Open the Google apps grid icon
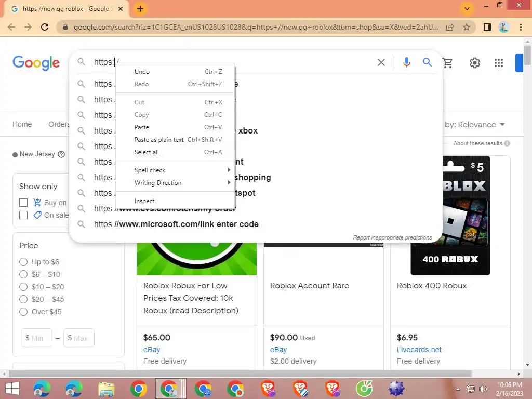 click(x=498, y=63)
